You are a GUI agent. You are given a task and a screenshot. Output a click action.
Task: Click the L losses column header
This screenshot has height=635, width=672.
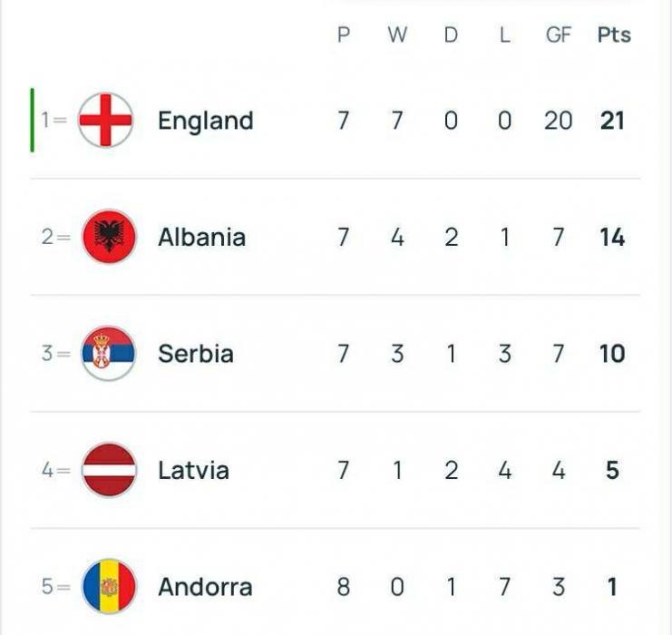(504, 35)
